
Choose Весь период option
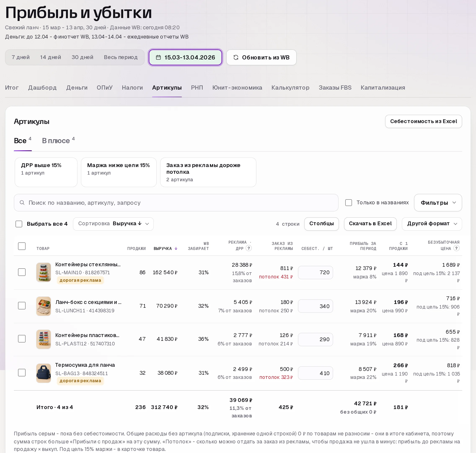point(120,58)
